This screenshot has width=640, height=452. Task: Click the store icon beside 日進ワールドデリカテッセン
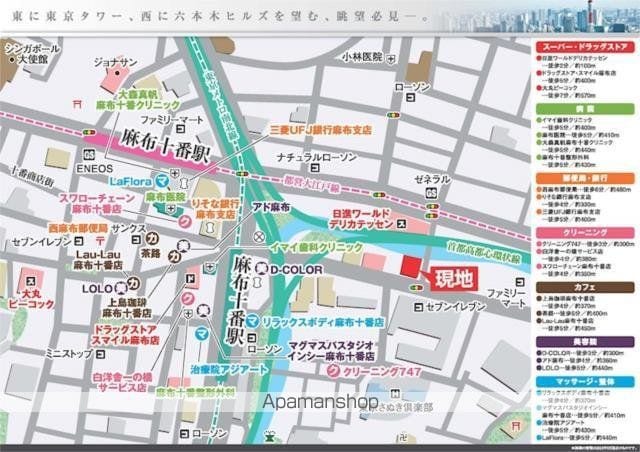click(x=402, y=223)
